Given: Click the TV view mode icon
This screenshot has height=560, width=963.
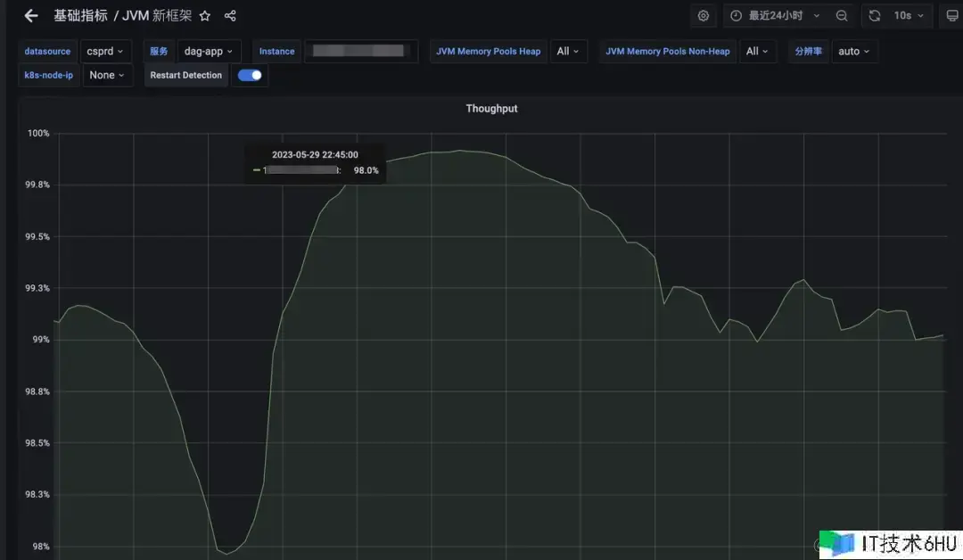Looking at the screenshot, I should (952, 16).
